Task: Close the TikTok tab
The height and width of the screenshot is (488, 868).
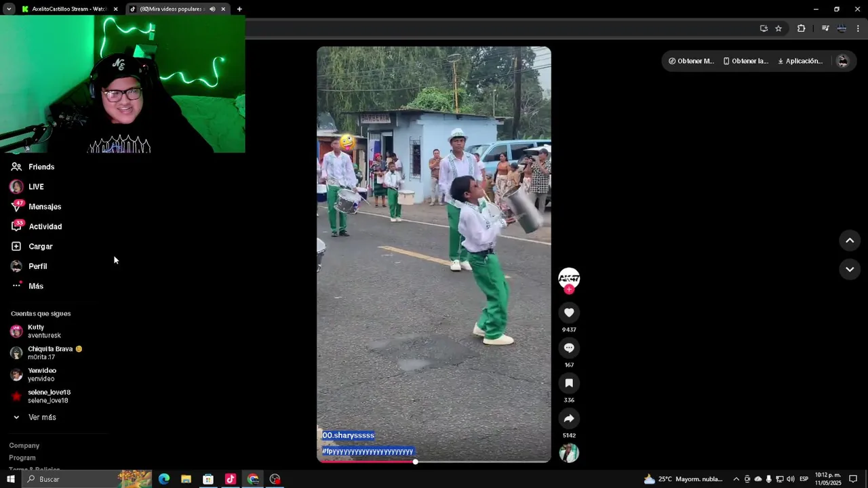Action: [x=223, y=9]
